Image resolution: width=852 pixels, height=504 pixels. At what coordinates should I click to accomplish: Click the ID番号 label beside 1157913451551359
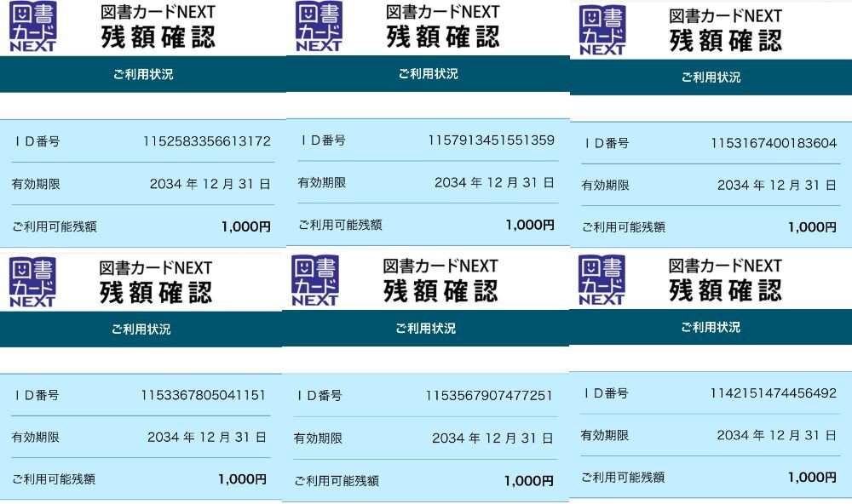323,140
